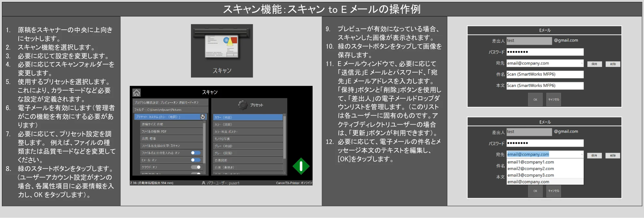Image resolution: width=644 pixels, height=218 pixels.
Task: Click 削除 in the lower Eメール dialog
Action: click(613, 156)
